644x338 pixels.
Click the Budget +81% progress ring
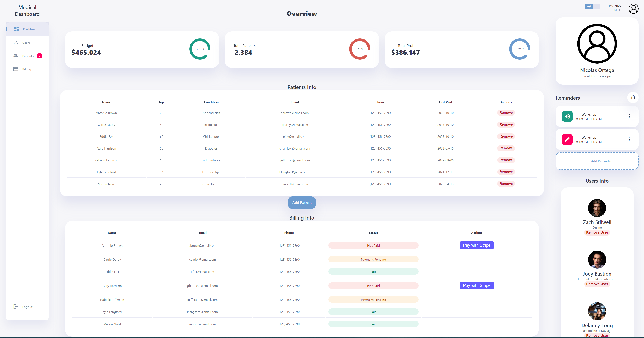tap(200, 49)
